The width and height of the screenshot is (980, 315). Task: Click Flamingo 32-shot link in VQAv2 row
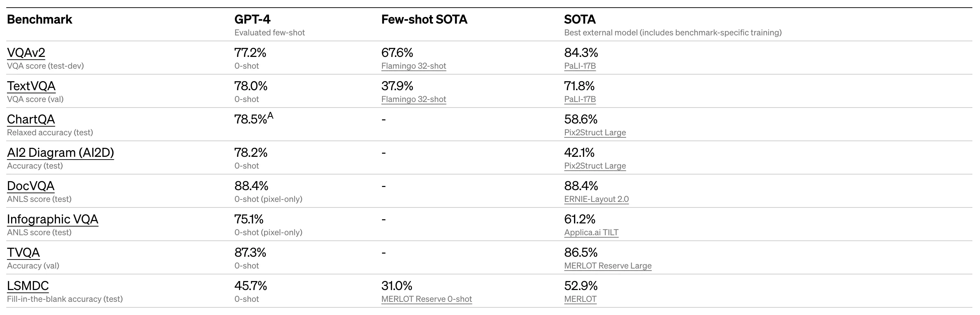click(x=414, y=66)
